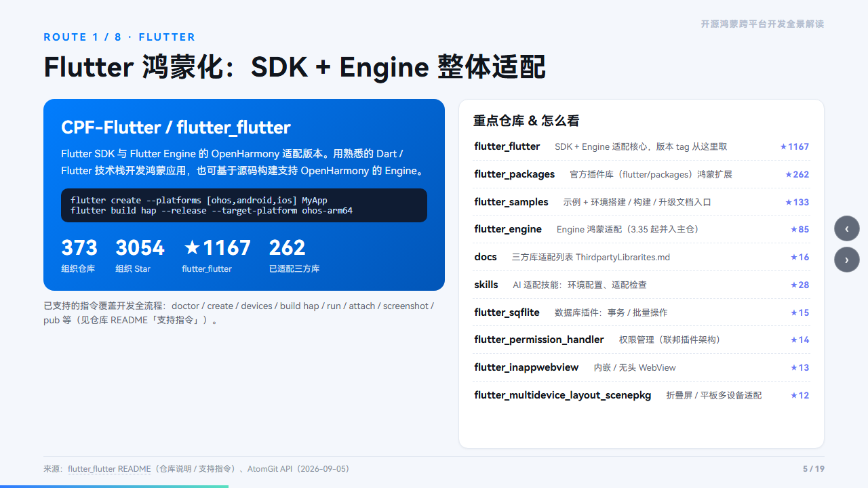Open flutter_samples repository name
The height and width of the screenshot is (488, 868).
(511, 202)
